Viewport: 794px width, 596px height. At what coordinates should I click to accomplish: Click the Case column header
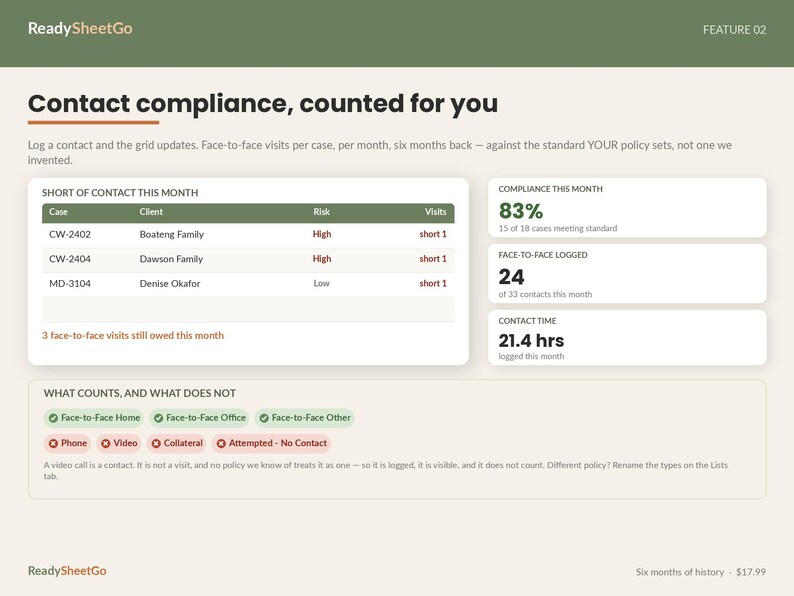[58, 212]
